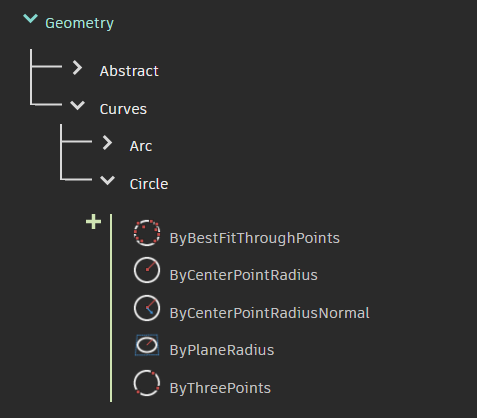Expand the Arc class arrow

point(107,143)
